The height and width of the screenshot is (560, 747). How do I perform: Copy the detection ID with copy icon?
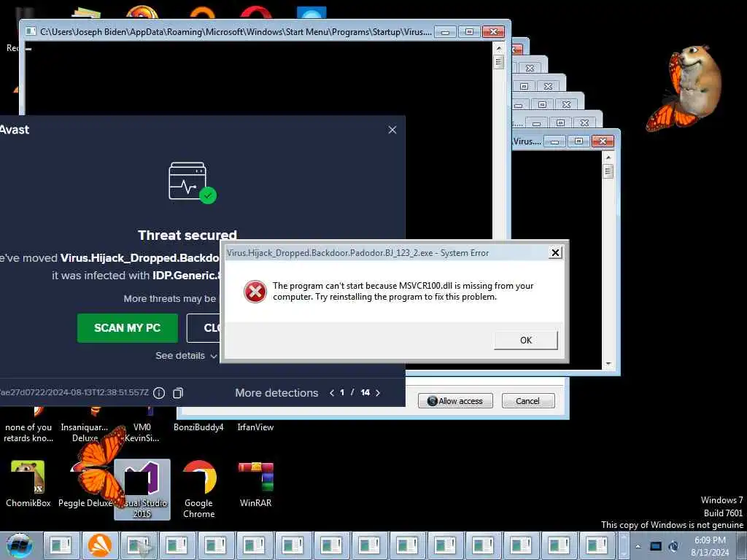pos(178,393)
